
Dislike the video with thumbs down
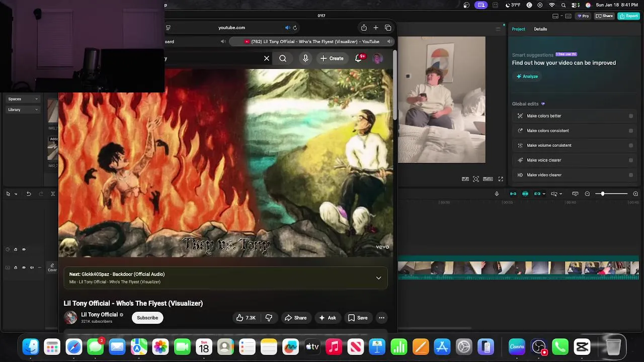pyautogui.click(x=269, y=318)
